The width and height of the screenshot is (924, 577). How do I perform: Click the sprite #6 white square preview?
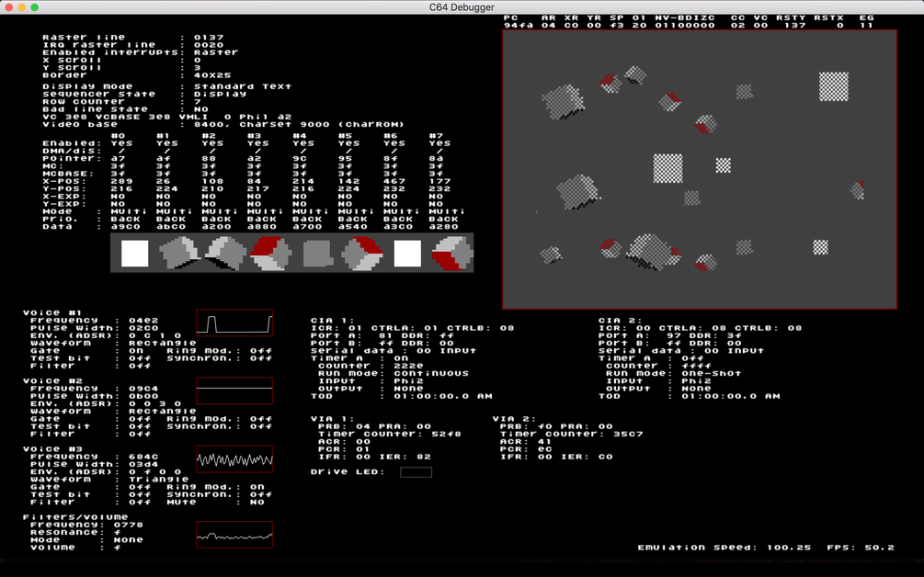tap(406, 254)
